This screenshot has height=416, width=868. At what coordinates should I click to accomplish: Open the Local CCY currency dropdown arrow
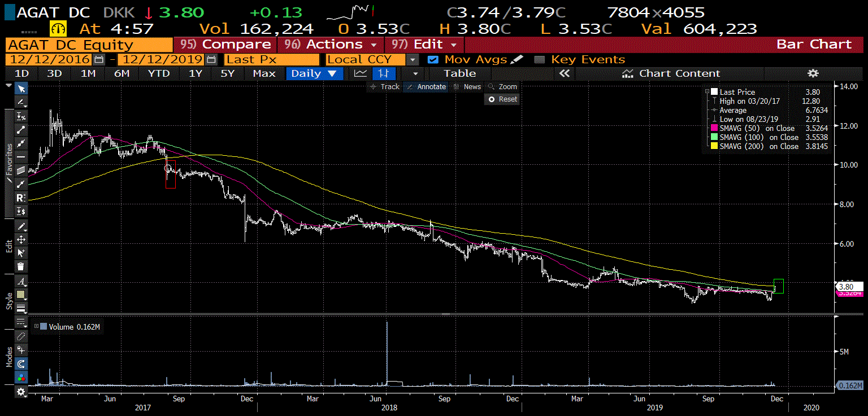click(413, 59)
